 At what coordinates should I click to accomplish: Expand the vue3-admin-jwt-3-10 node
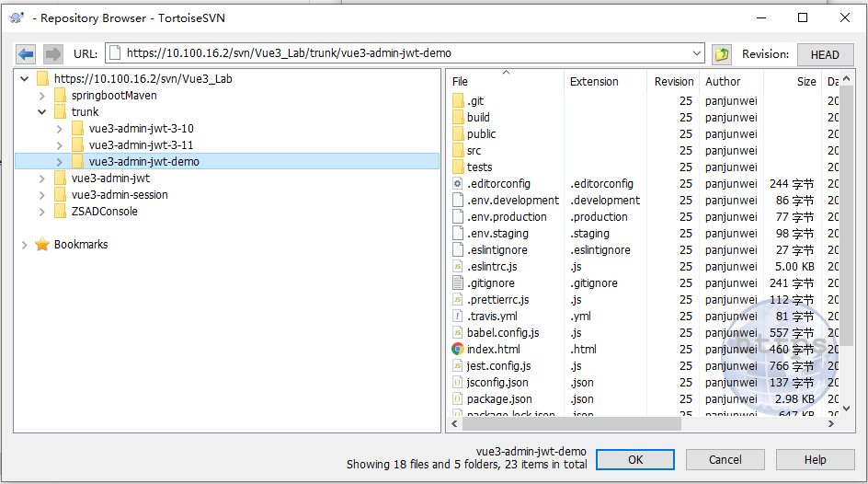[59, 129]
